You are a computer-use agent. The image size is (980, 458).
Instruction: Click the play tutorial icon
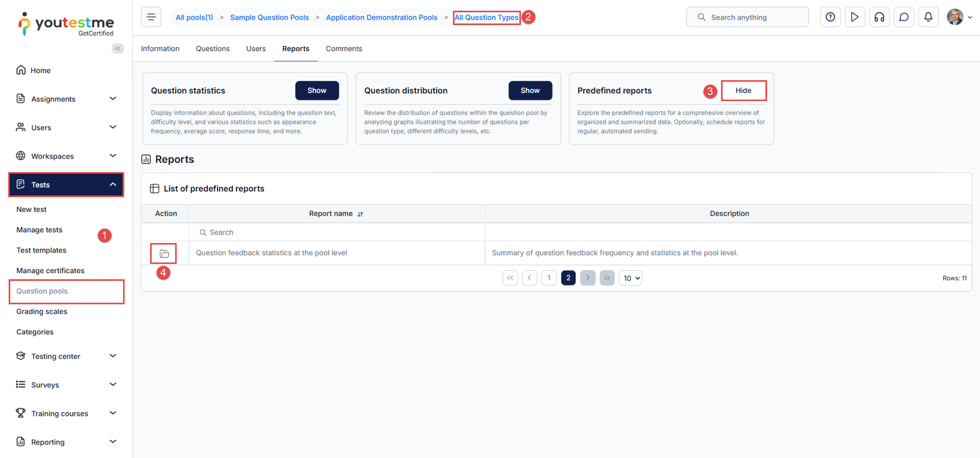854,17
